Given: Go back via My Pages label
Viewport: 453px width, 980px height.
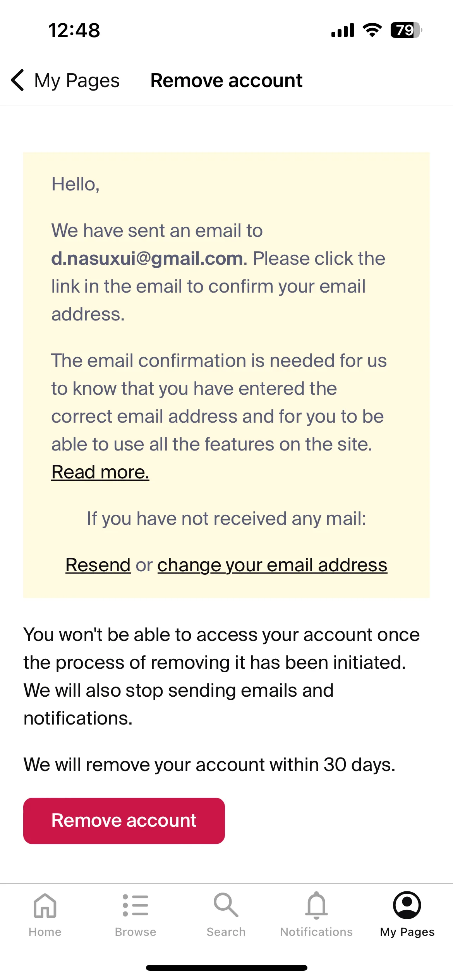Looking at the screenshot, I should [77, 81].
